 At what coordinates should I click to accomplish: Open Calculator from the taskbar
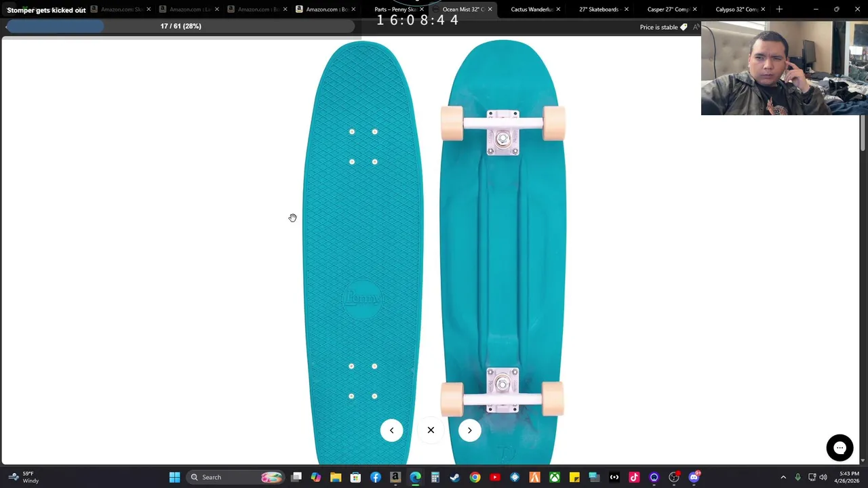[435, 477]
